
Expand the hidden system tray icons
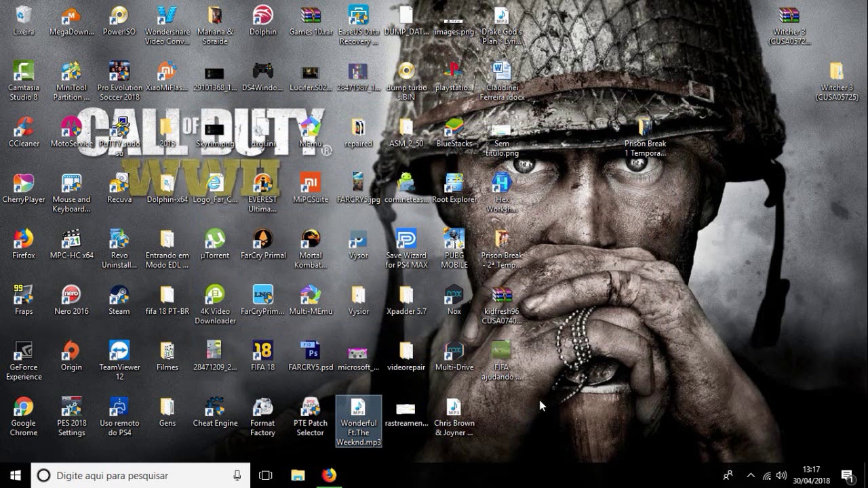pyautogui.click(x=750, y=475)
